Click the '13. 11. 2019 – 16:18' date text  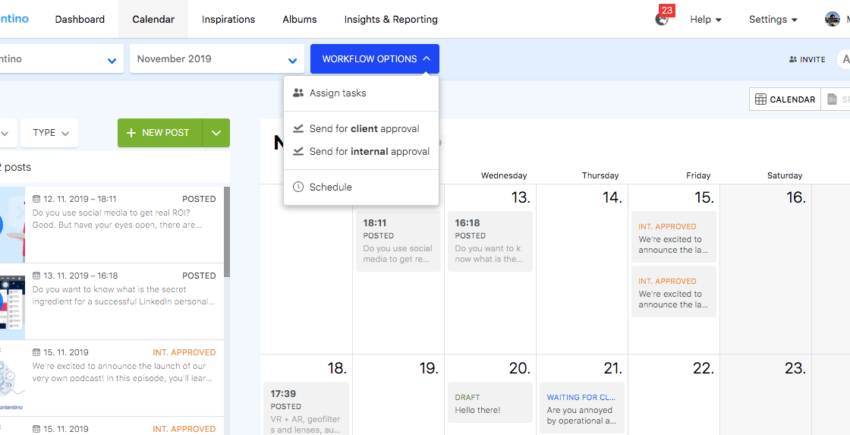coord(81,276)
